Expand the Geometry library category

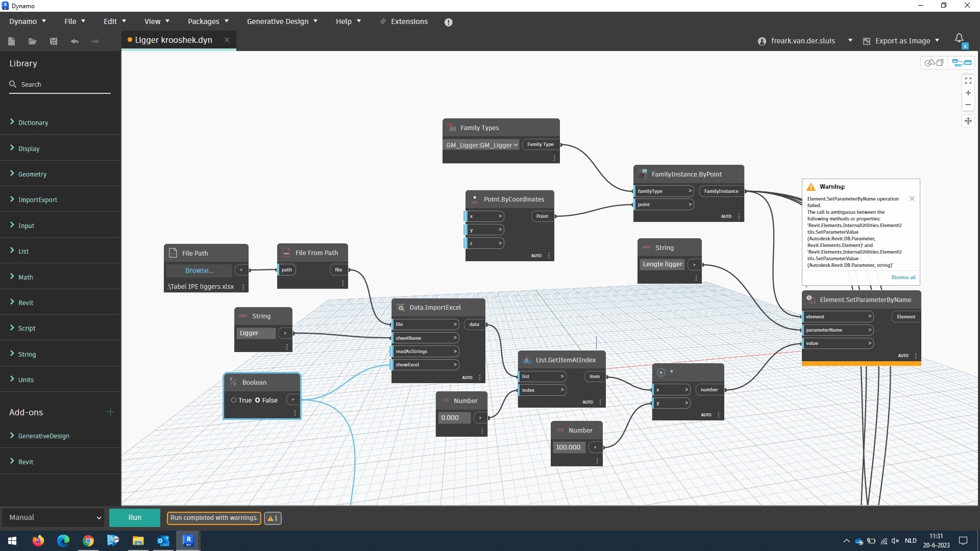(x=32, y=174)
